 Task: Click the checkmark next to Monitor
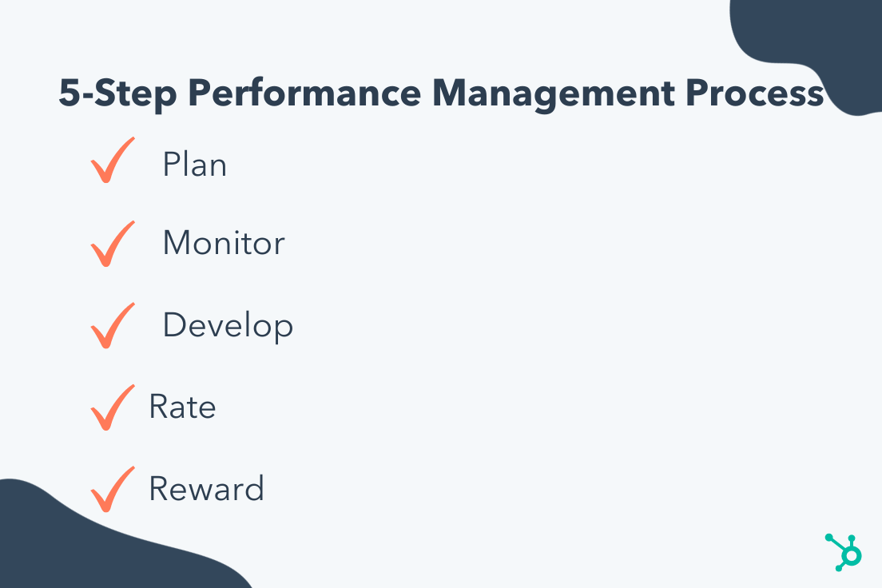click(113, 244)
